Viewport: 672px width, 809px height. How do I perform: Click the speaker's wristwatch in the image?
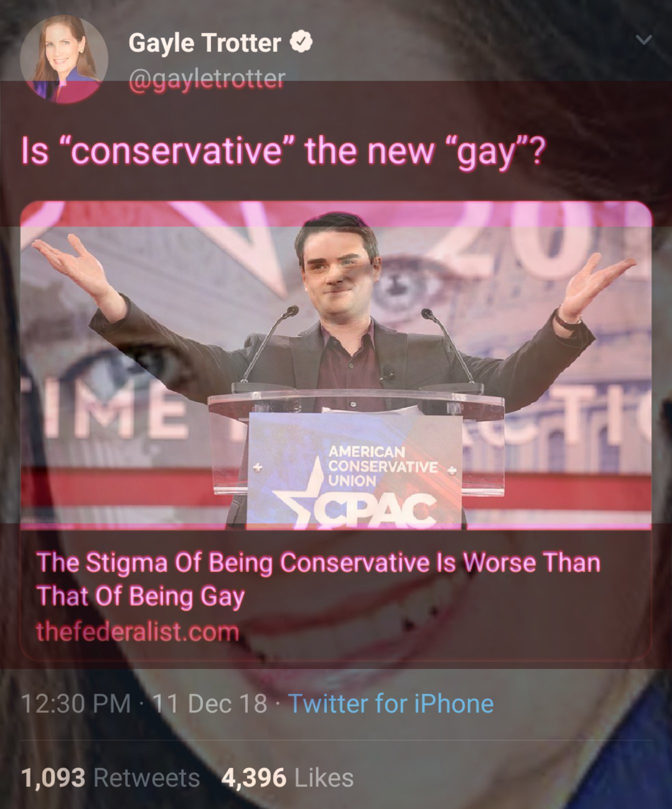(x=569, y=318)
